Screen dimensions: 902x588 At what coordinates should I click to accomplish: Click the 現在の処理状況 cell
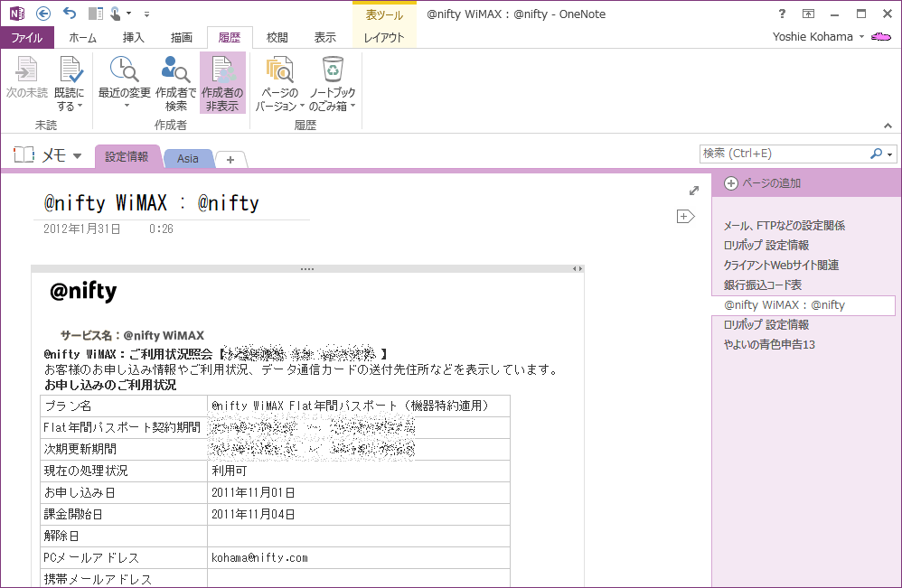124,471
